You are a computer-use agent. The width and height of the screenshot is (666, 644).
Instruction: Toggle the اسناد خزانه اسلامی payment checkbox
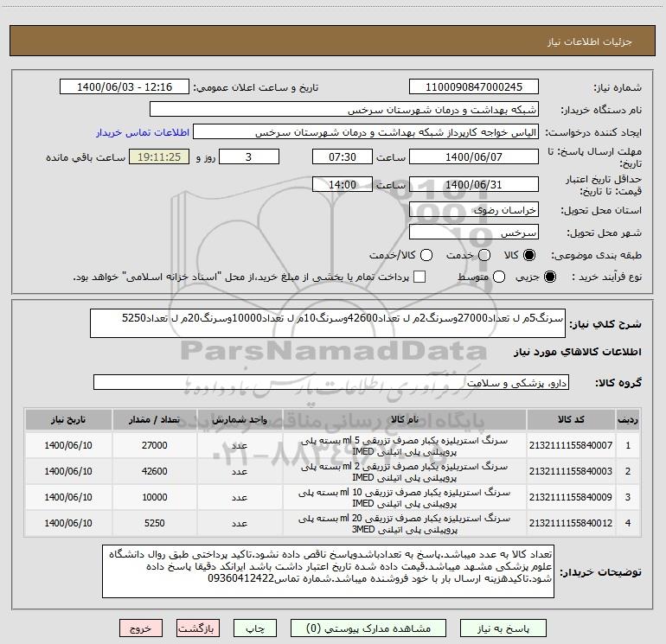419,277
